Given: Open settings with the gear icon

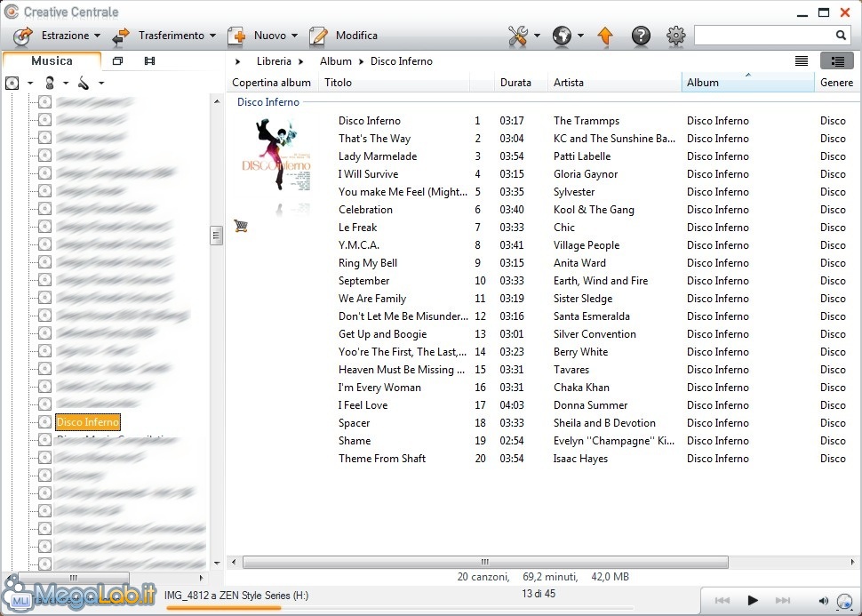Looking at the screenshot, I should click(675, 36).
